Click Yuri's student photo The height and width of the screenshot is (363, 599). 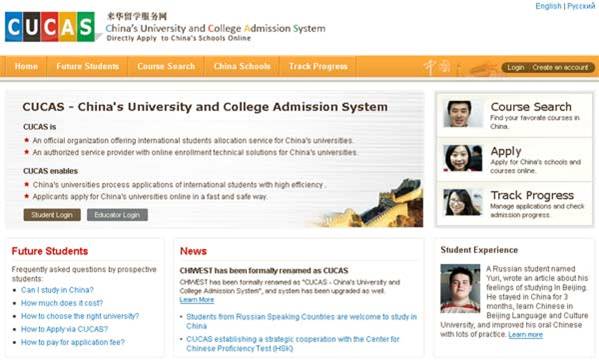pyautogui.click(x=460, y=288)
